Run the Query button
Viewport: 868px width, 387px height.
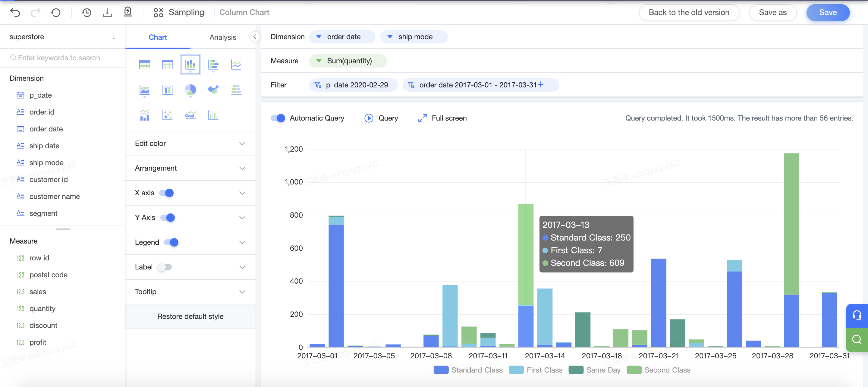(x=381, y=118)
